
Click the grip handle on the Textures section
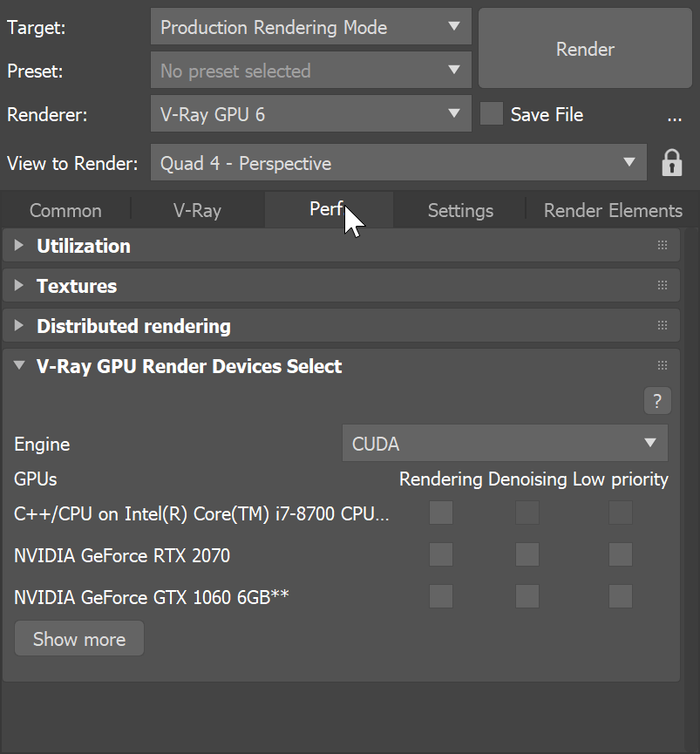pyautogui.click(x=662, y=285)
